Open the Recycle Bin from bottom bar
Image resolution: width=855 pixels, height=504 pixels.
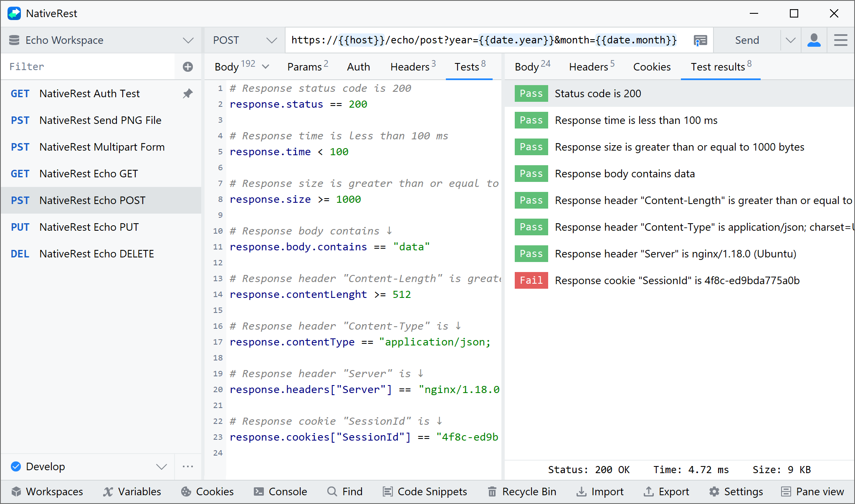[522, 491]
